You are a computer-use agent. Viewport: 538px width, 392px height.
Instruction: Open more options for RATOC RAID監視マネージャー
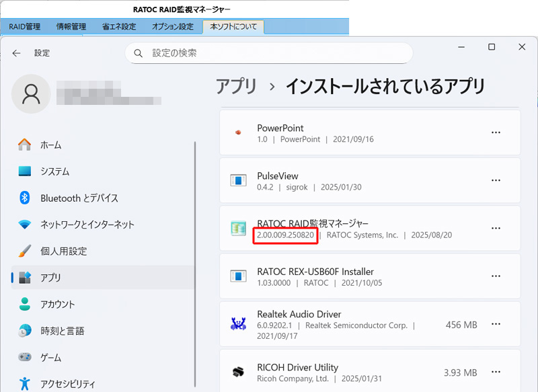[496, 229]
